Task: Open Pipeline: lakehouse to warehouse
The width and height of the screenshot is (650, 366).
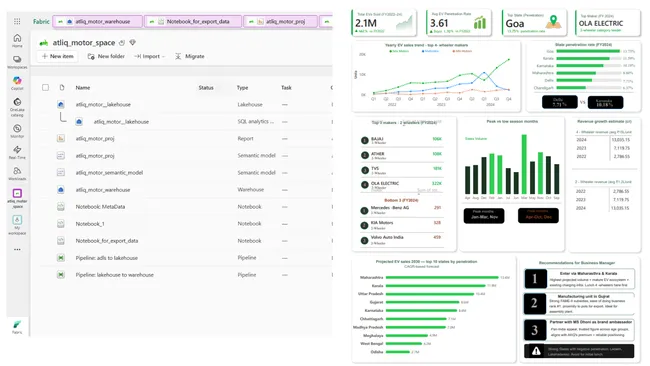Action: [114, 275]
